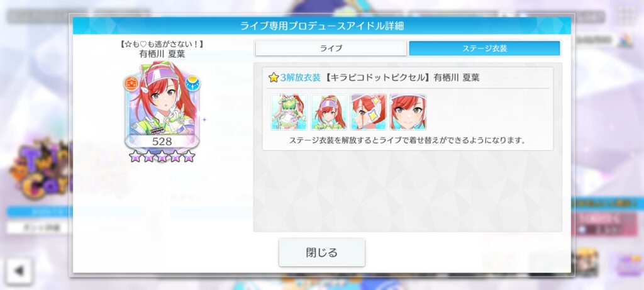Close the dialog with 閉じる button
The width and height of the screenshot is (644, 290).
coord(322,252)
